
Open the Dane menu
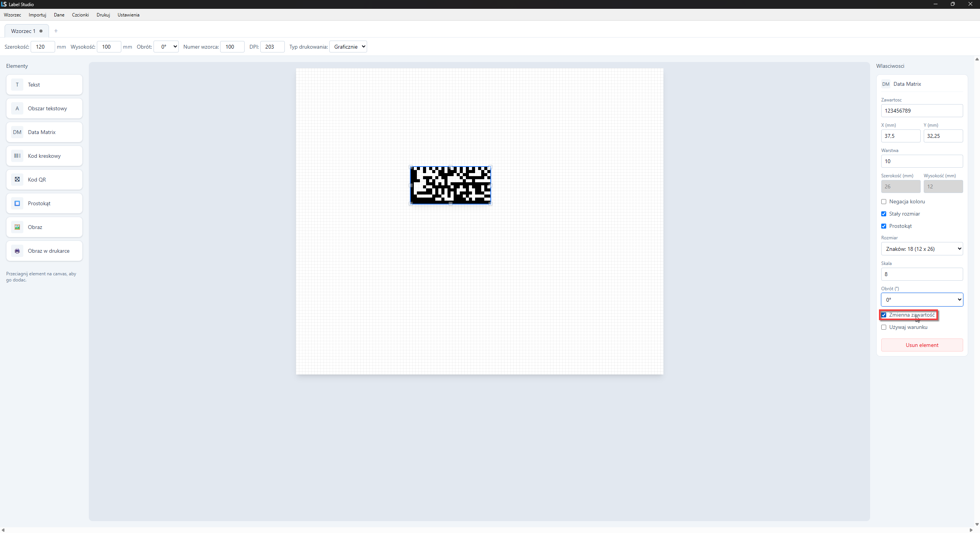[x=59, y=15]
